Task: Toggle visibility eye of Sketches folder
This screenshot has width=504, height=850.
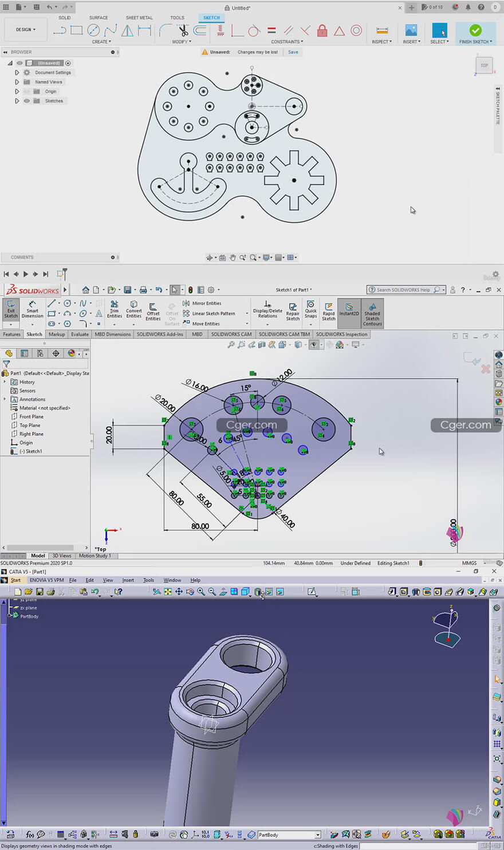Action: click(x=26, y=101)
